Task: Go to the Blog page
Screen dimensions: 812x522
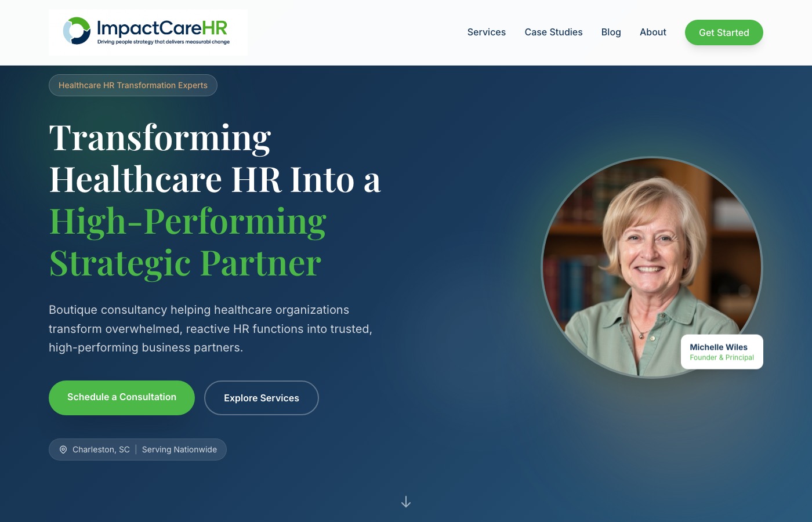Action: pyautogui.click(x=611, y=32)
